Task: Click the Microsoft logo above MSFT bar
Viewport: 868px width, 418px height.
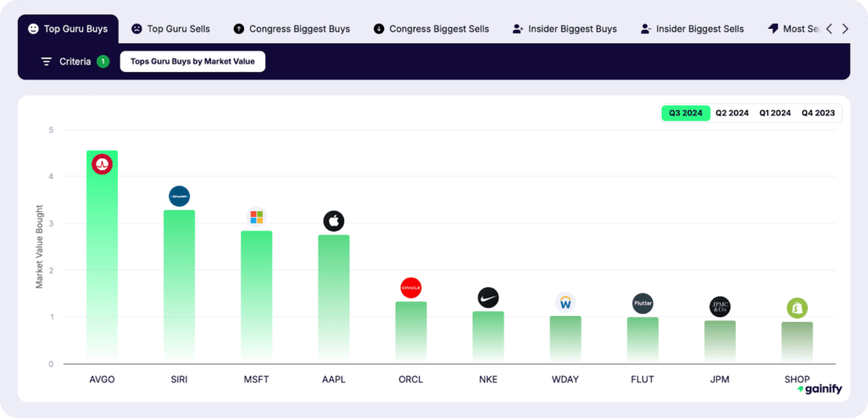Action: (256, 217)
